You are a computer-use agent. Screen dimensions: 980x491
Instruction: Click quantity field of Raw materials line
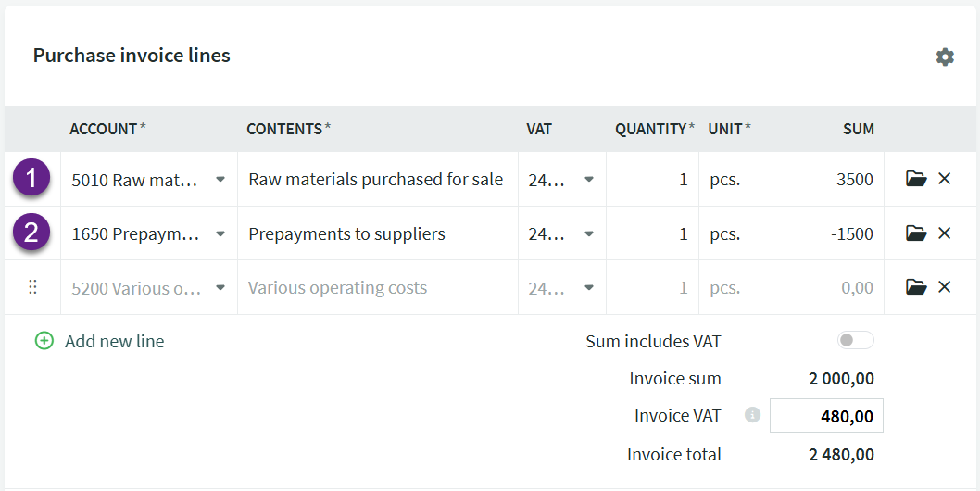click(x=652, y=180)
